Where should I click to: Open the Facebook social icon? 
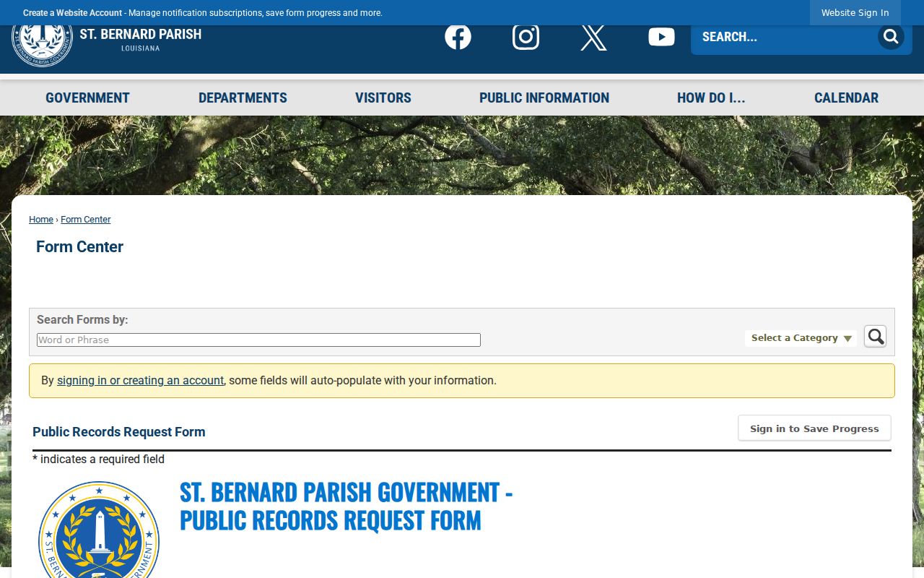pyautogui.click(x=458, y=36)
